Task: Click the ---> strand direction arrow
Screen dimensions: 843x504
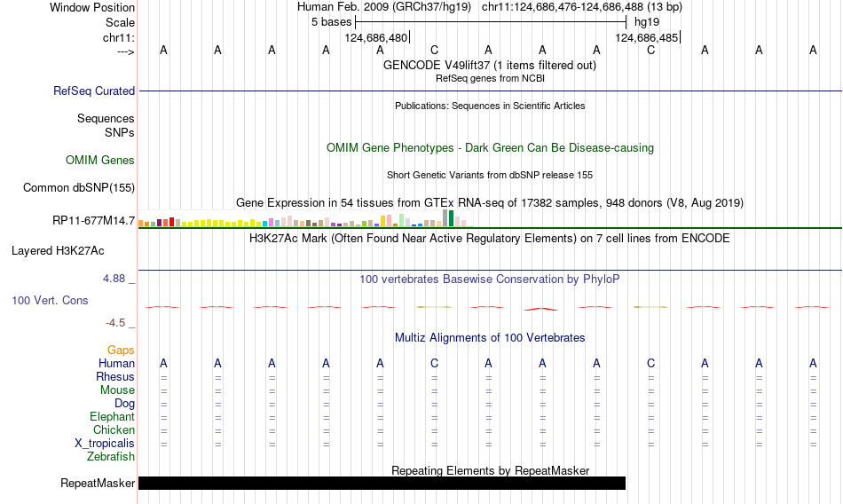Action: pyautogui.click(x=126, y=51)
